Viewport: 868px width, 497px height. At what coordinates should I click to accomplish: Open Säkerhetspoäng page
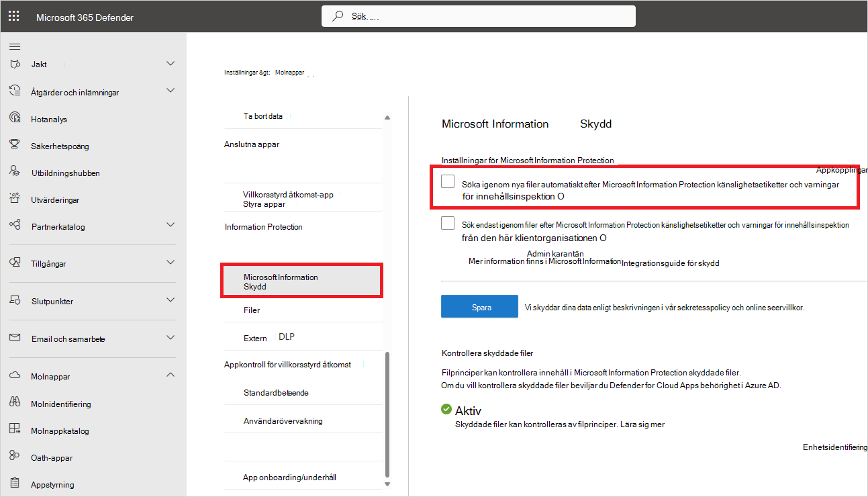[60, 146]
